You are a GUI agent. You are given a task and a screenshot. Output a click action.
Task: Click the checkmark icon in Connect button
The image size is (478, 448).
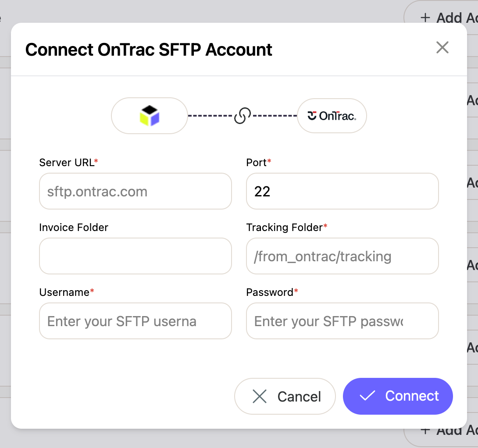pyautogui.click(x=367, y=396)
